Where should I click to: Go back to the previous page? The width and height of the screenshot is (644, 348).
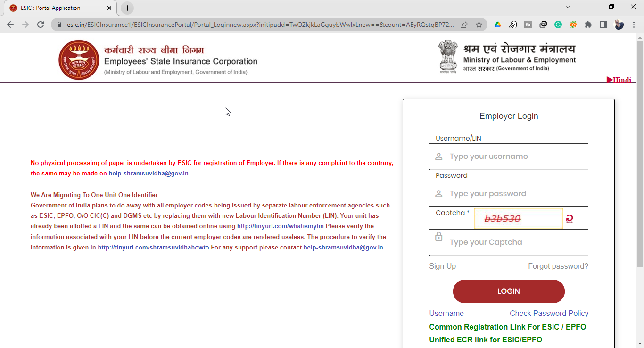click(x=10, y=25)
